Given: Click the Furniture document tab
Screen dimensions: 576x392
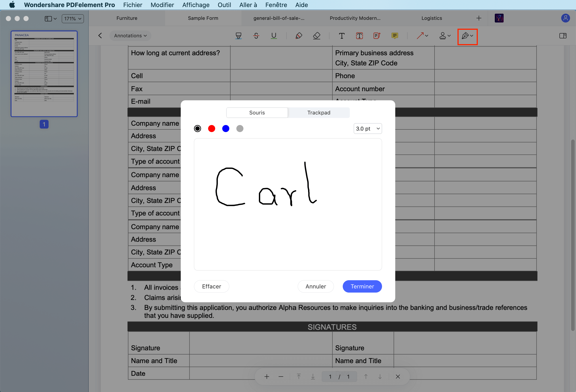Looking at the screenshot, I should pos(127,18).
